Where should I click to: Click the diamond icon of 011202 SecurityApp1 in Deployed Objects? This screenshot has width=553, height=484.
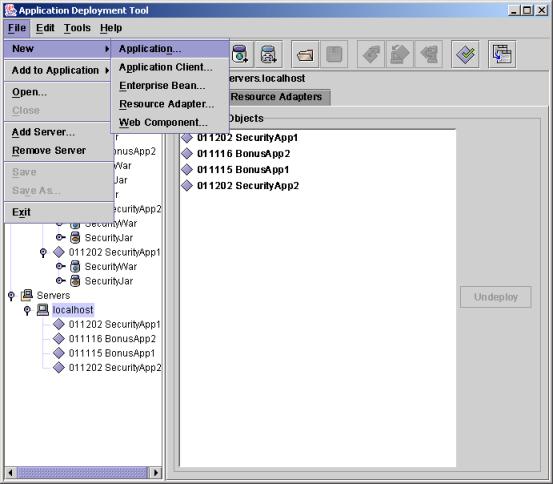187,138
